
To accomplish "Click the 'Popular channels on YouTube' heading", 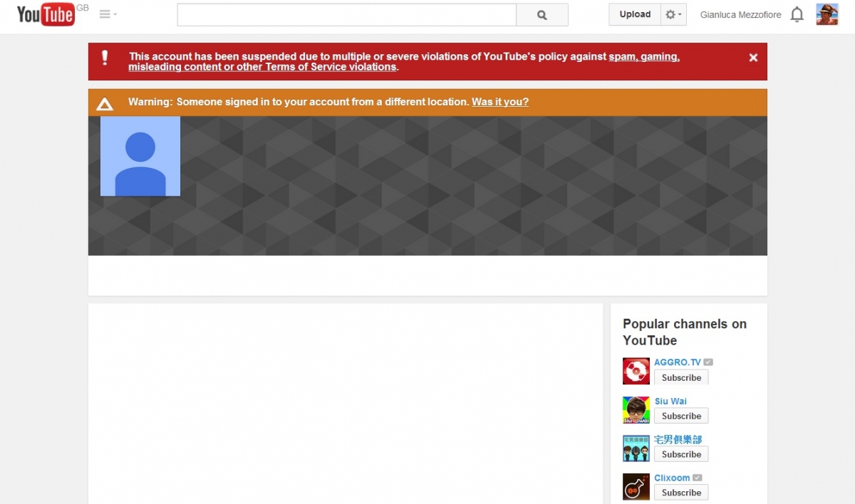I will coord(685,332).
